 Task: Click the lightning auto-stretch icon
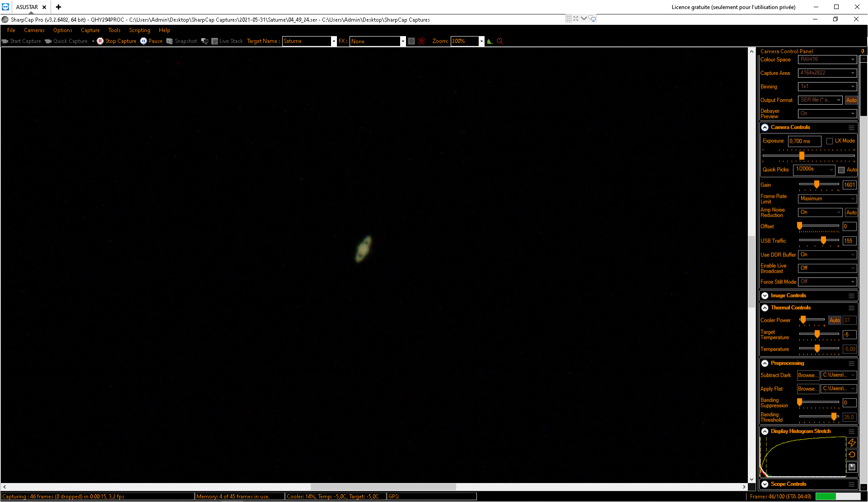(x=852, y=443)
